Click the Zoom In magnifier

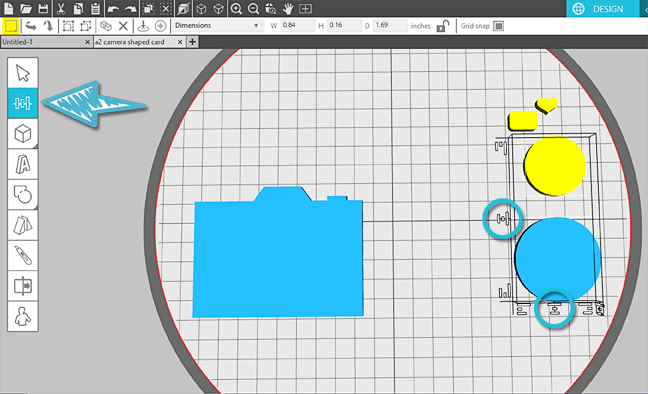236,8
